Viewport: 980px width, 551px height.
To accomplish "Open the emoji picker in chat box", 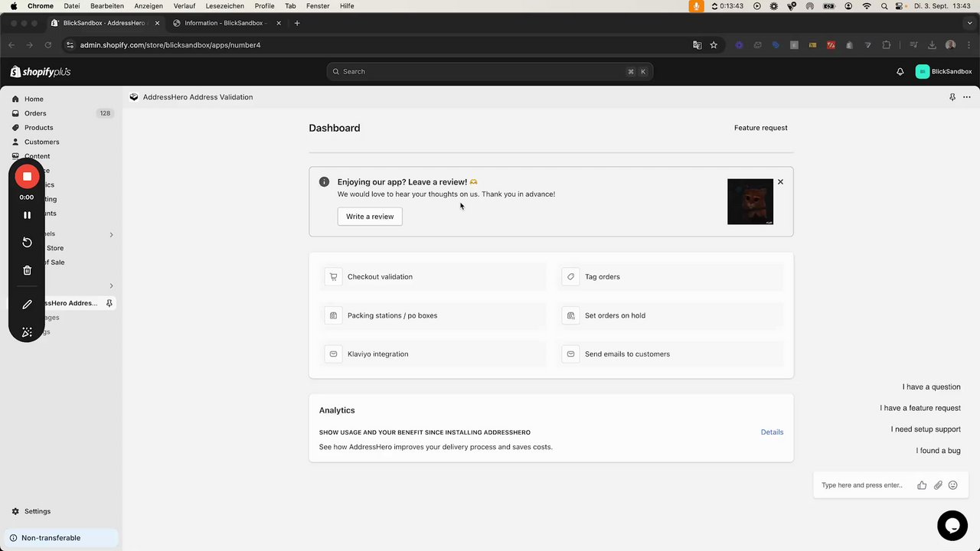I will click(x=953, y=485).
